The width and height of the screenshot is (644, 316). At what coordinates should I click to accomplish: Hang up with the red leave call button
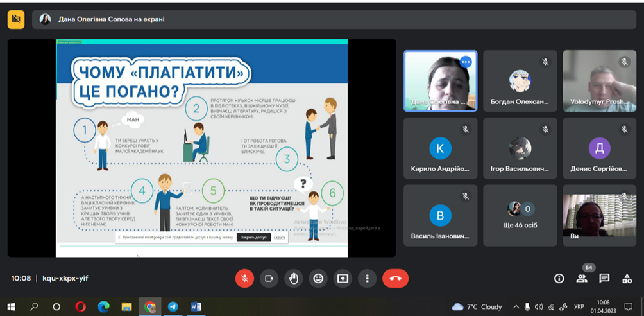[x=395, y=278]
